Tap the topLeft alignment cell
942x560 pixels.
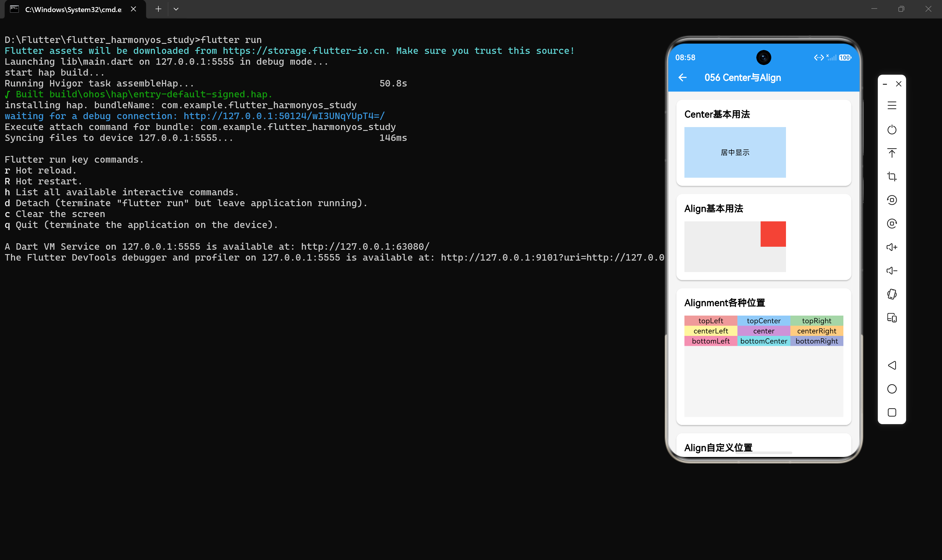tap(710, 321)
